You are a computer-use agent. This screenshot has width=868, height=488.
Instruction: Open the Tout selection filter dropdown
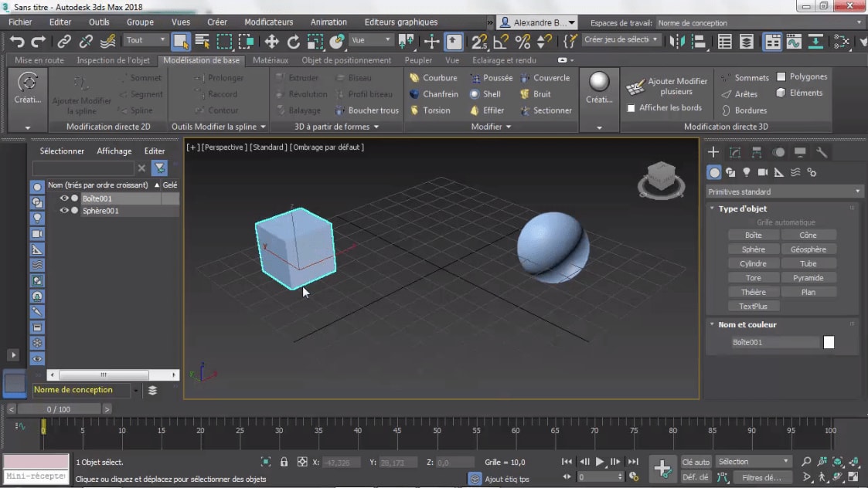tap(145, 40)
